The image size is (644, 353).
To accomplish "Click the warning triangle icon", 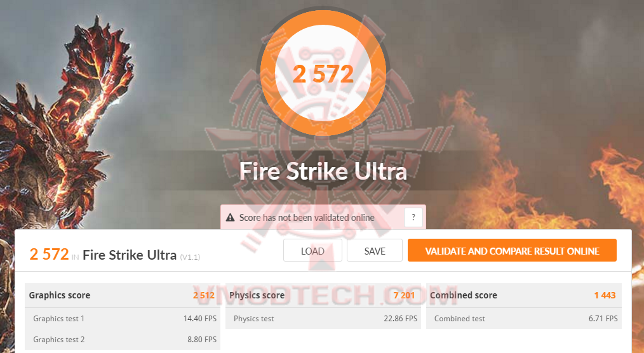I will pyautogui.click(x=231, y=218).
